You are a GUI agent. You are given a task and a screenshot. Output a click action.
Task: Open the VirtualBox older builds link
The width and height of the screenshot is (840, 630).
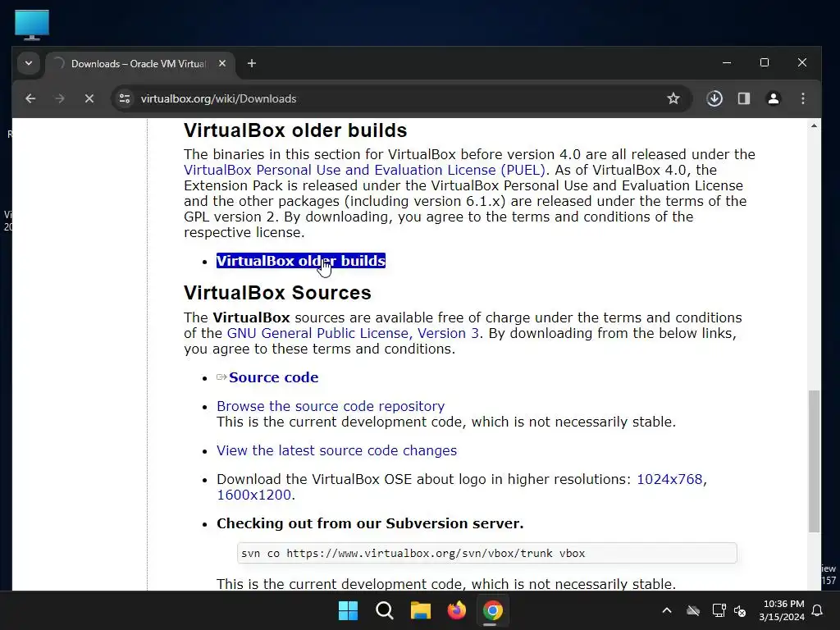tap(301, 261)
